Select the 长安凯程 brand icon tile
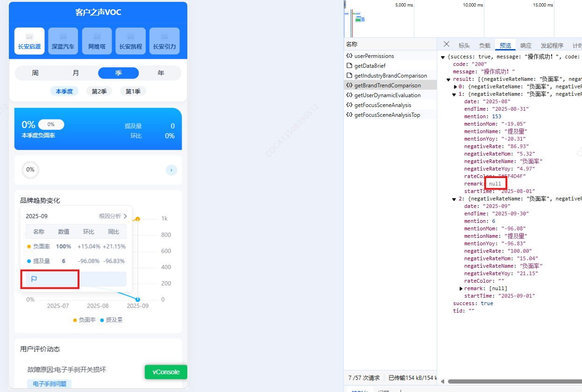The image size is (582, 392). click(x=131, y=41)
